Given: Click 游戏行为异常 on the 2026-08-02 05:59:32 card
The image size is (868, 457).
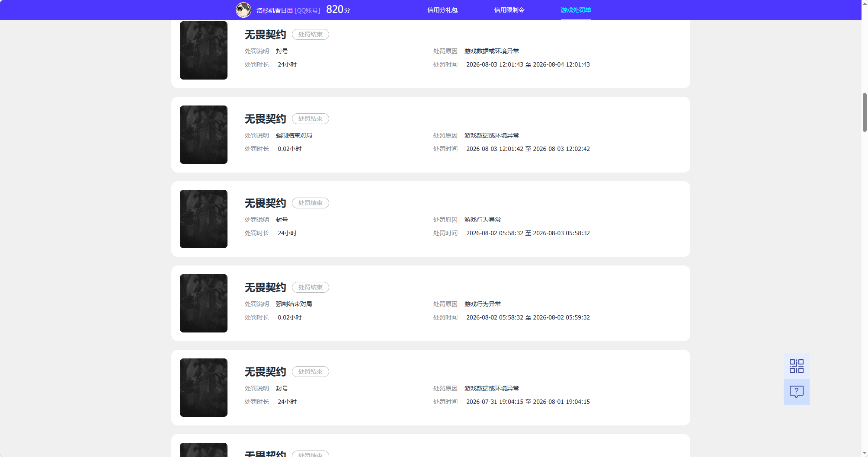Looking at the screenshot, I should click(x=483, y=304).
